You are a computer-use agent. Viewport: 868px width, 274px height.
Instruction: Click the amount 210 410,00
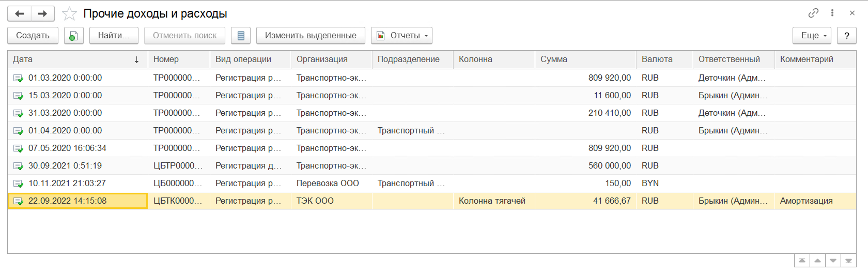[x=610, y=113]
